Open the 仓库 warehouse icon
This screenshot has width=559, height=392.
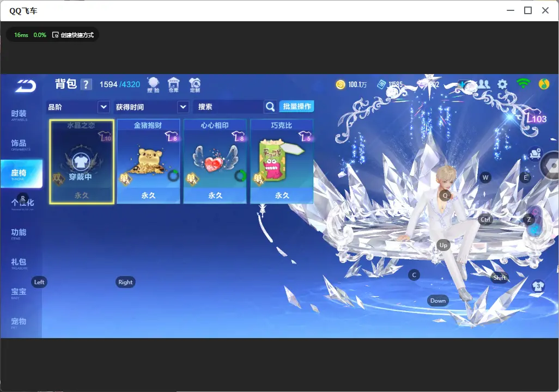(174, 85)
